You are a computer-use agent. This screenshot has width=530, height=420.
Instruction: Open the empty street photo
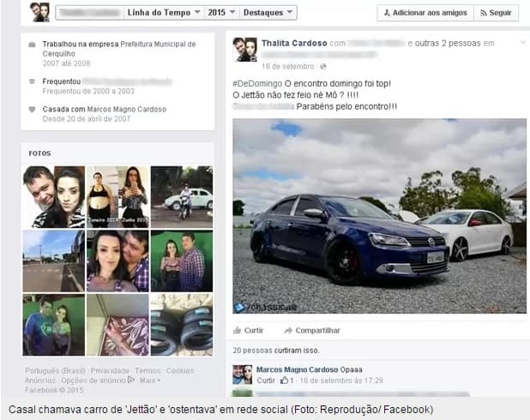pos(54,261)
